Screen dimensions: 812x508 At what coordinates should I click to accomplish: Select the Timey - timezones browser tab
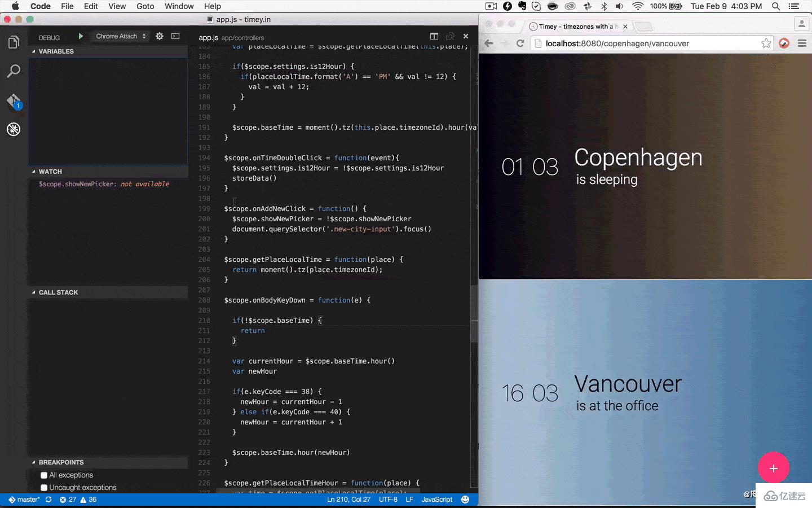[578, 27]
